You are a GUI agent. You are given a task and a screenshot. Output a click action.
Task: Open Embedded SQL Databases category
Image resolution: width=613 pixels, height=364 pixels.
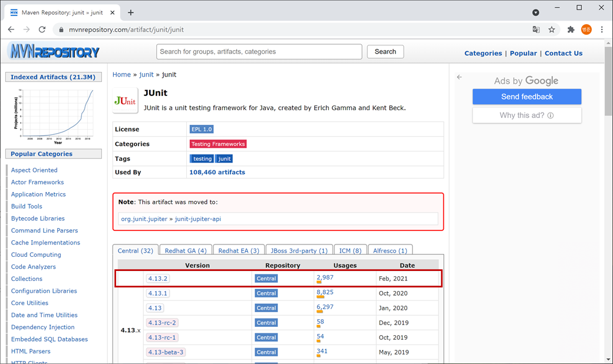(x=50, y=339)
